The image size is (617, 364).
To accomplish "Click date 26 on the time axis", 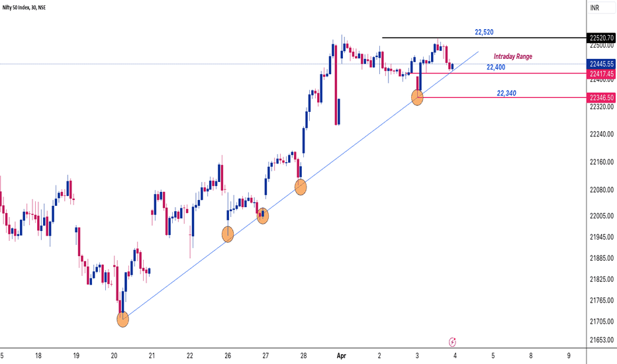I will coord(228,356).
